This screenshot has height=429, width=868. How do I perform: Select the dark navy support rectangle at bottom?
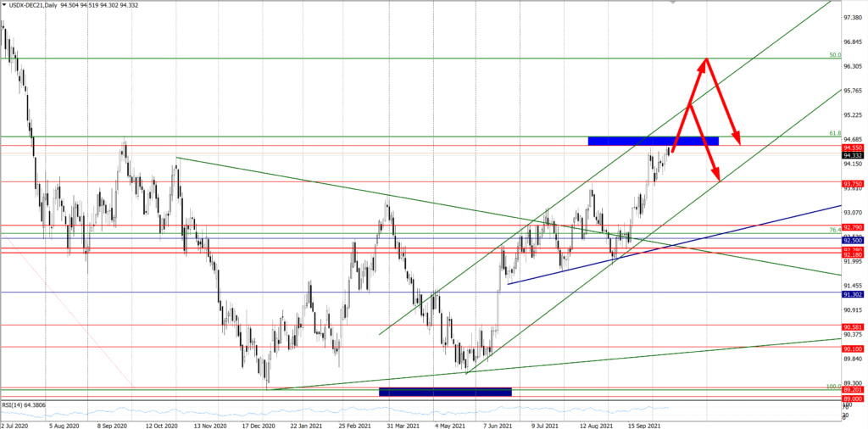point(445,392)
